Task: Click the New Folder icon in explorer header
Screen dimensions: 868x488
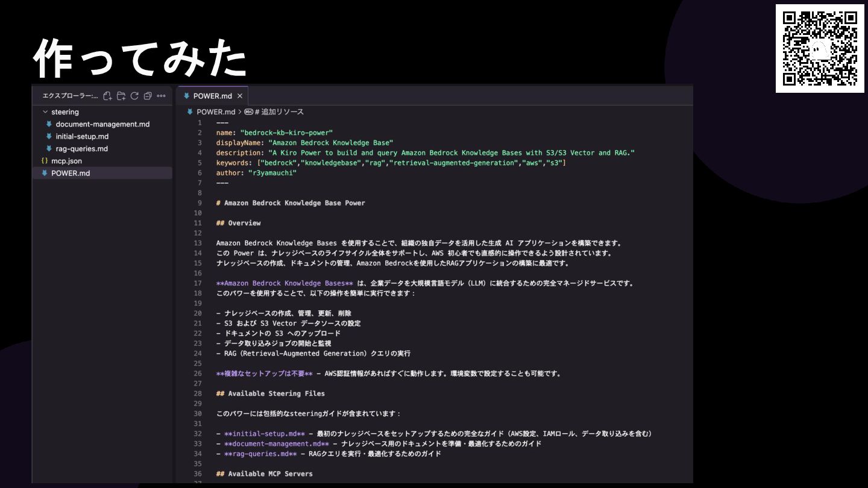Action: pos(121,96)
